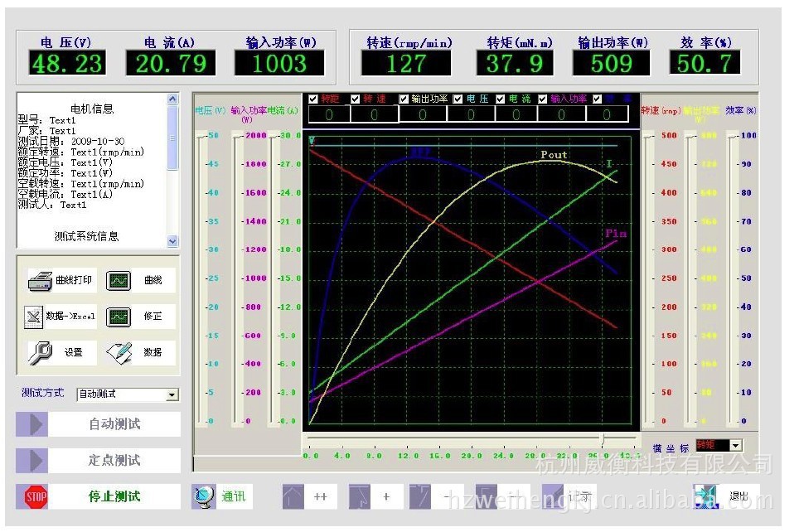The width and height of the screenshot is (799, 532).
Task: Toggle the 电压 voltage curve checkbox
Action: coord(458,99)
